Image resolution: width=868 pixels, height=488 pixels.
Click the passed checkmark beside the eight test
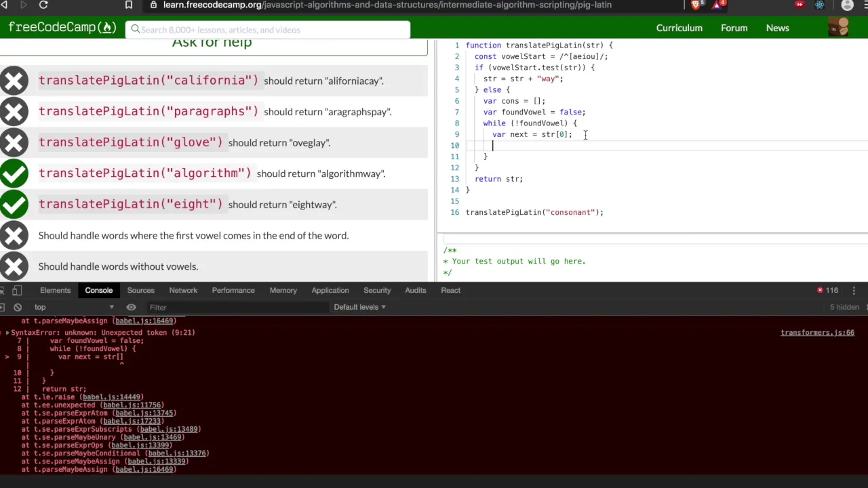click(14, 204)
